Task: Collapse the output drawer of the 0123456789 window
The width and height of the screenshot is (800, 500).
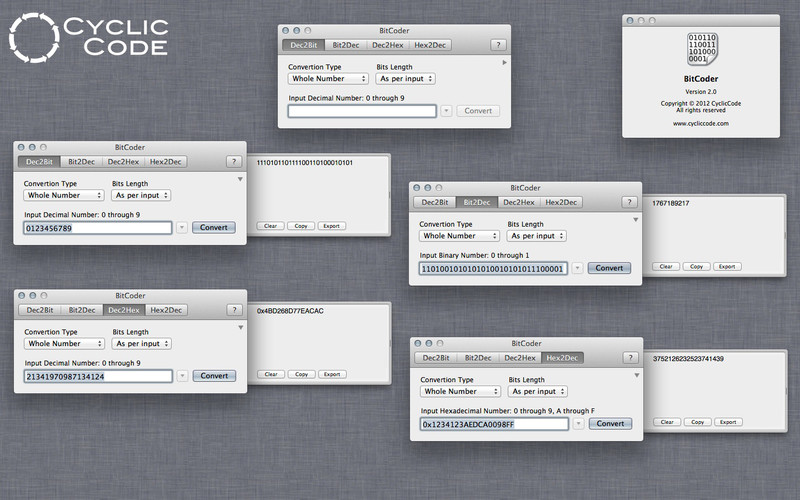Action: (240, 179)
